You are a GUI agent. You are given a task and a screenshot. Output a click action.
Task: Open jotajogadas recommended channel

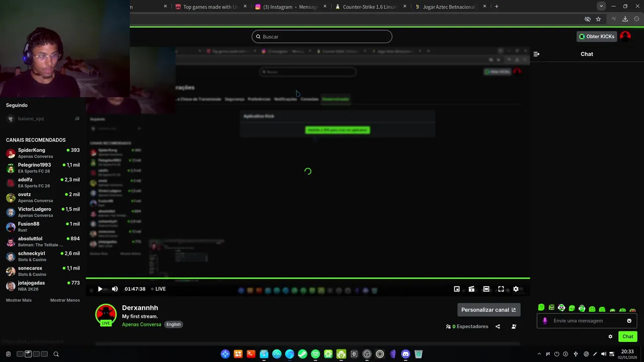point(43,286)
